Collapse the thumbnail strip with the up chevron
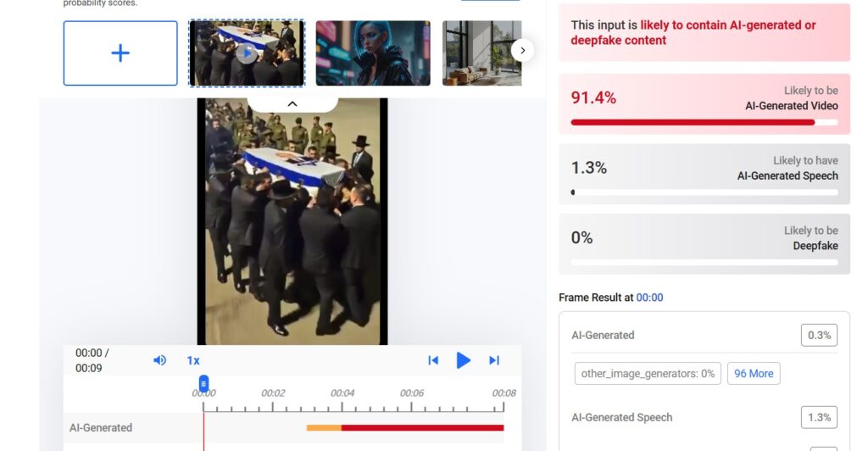This screenshot has width=868, height=451. coord(292,104)
